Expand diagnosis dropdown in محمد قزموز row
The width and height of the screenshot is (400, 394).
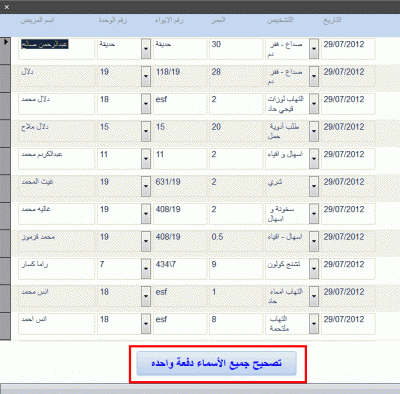pyautogui.click(x=314, y=241)
